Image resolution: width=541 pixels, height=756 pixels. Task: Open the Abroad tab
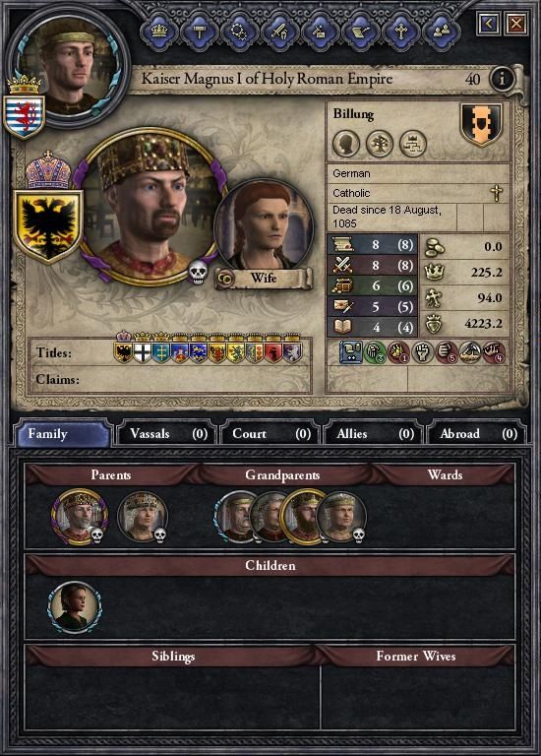(x=477, y=434)
